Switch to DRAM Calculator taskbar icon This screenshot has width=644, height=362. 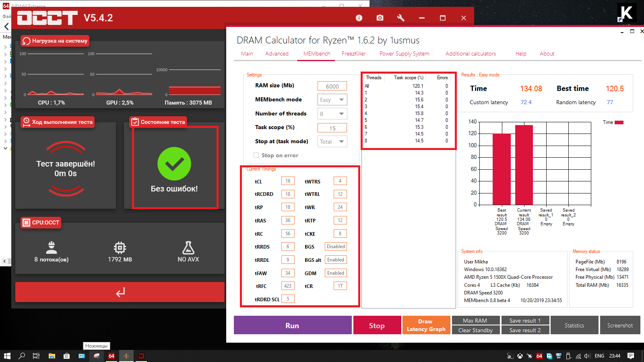pos(126,356)
